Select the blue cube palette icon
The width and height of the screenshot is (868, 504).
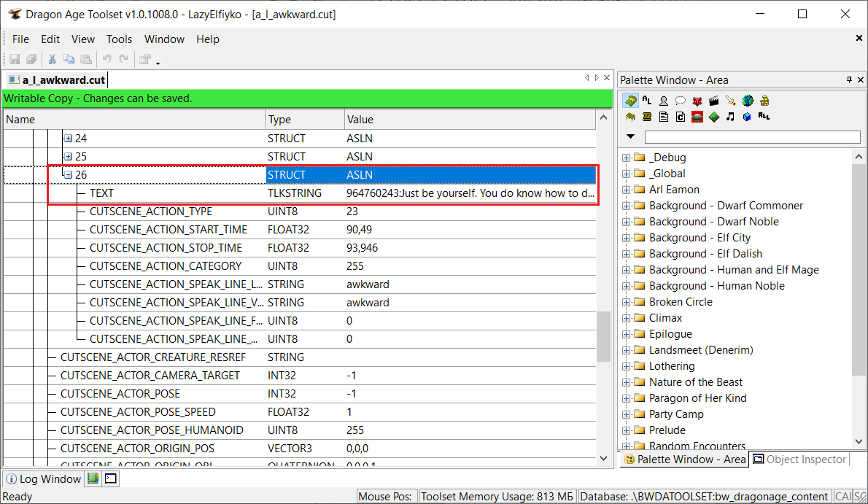(x=748, y=117)
